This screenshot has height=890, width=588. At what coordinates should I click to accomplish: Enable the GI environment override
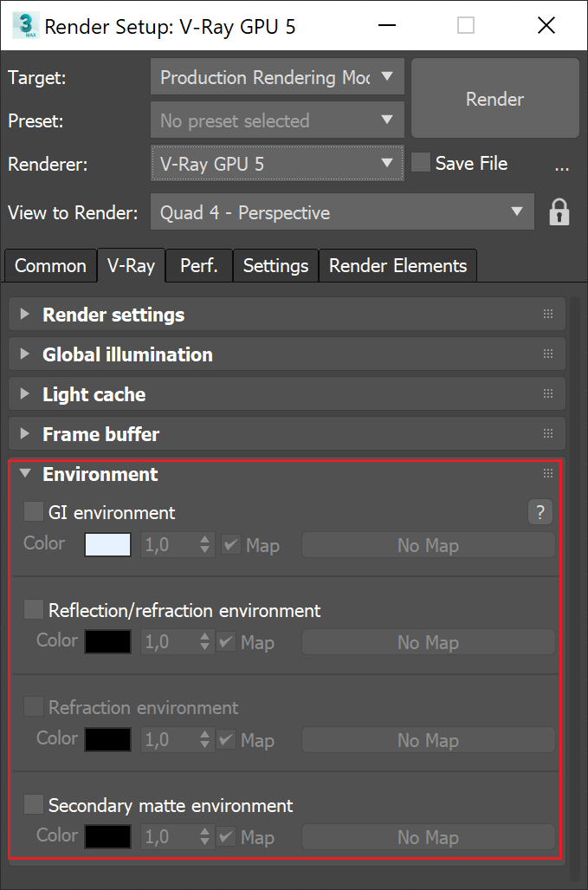(33, 511)
